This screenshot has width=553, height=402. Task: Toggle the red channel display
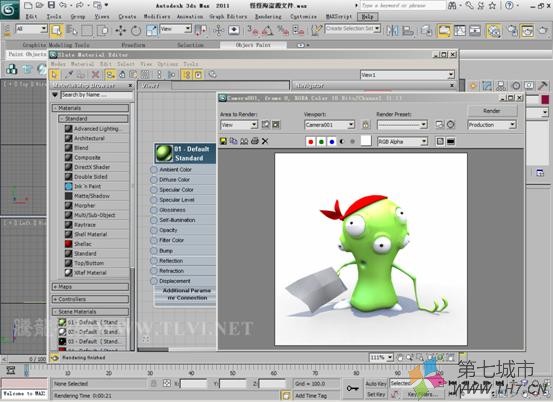[311, 142]
